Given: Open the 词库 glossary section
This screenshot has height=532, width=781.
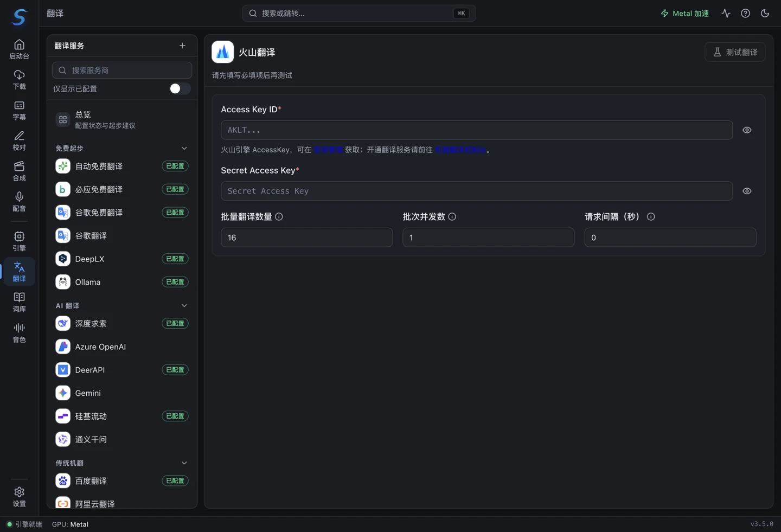Looking at the screenshot, I should click(x=19, y=302).
